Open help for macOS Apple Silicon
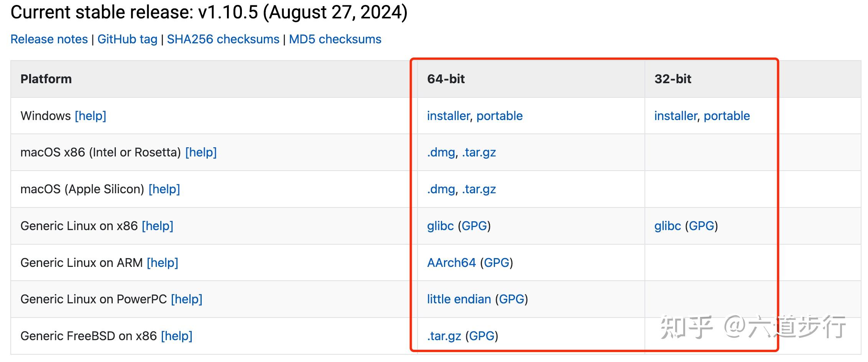868x362 pixels. point(164,189)
